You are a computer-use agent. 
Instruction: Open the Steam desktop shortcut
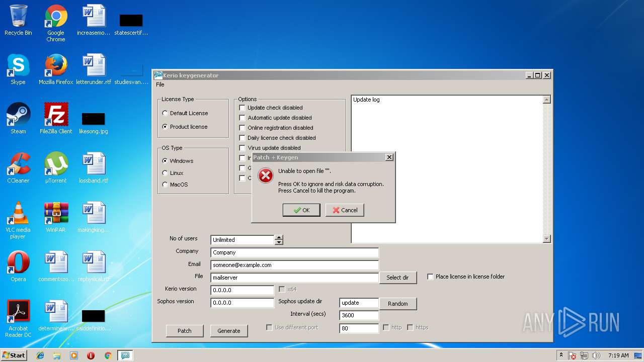click(18, 119)
